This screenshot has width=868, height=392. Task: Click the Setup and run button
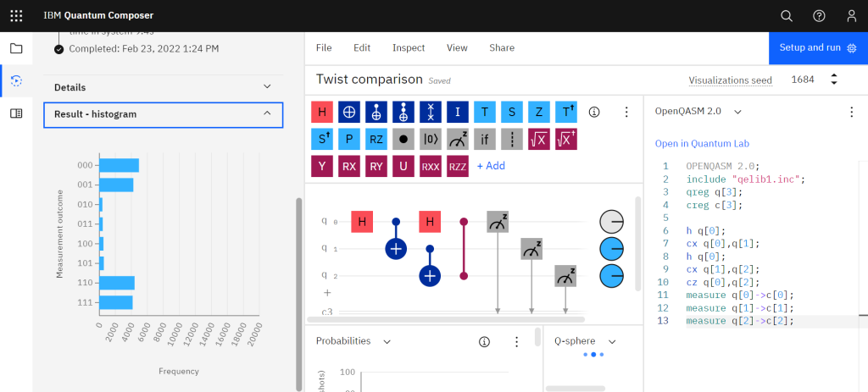pyautogui.click(x=818, y=48)
